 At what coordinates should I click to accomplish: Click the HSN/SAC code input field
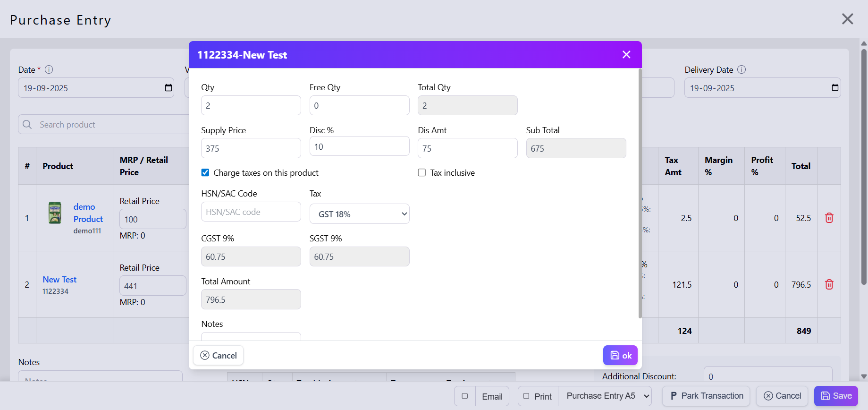[x=251, y=212]
